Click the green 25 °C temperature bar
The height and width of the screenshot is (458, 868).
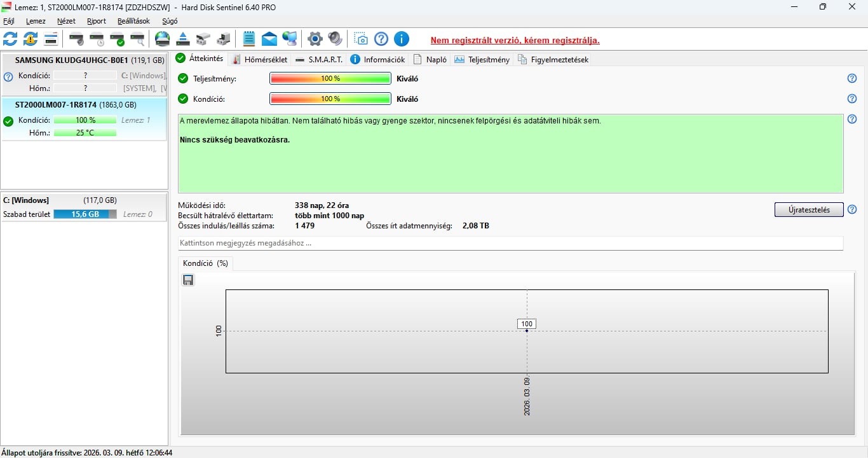pos(85,133)
